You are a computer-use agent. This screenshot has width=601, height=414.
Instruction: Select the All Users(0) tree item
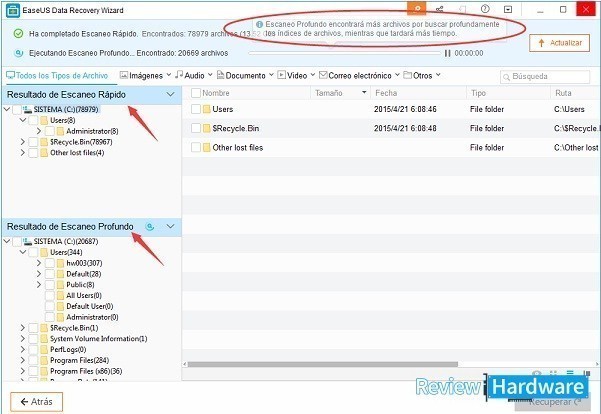click(x=84, y=296)
